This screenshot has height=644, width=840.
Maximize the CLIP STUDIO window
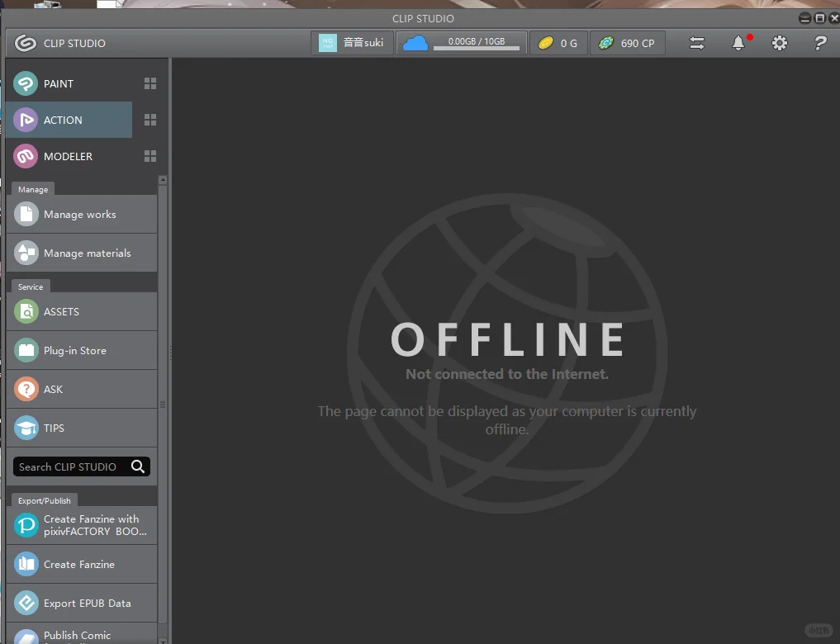pyautogui.click(x=819, y=18)
